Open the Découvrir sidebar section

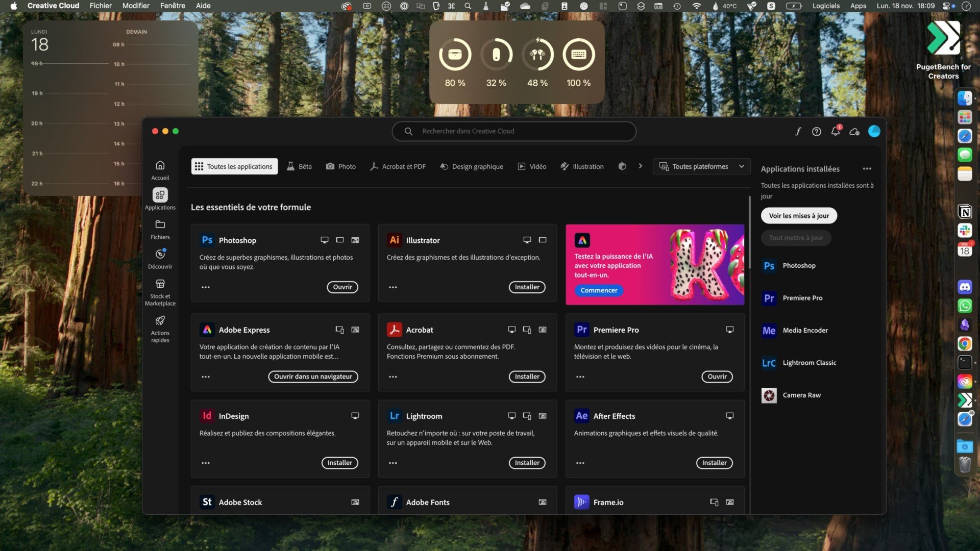[160, 259]
